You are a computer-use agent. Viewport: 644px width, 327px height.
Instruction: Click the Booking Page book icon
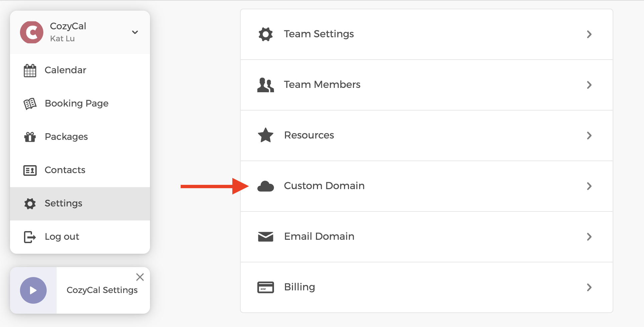click(x=30, y=104)
